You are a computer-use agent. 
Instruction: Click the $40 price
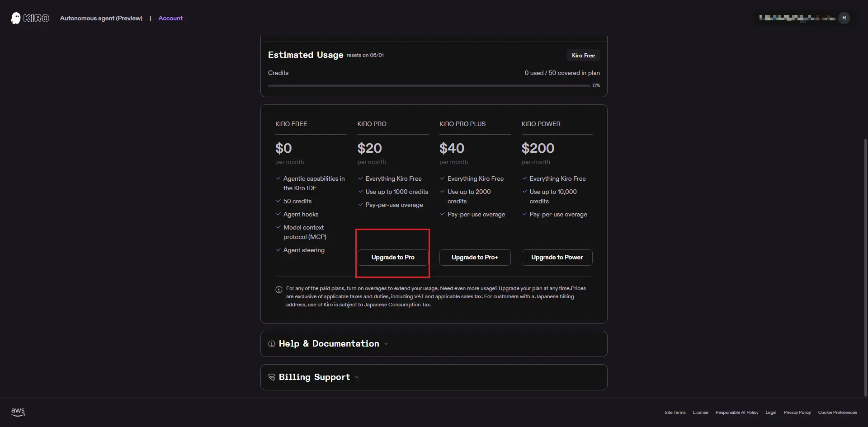[x=452, y=148]
